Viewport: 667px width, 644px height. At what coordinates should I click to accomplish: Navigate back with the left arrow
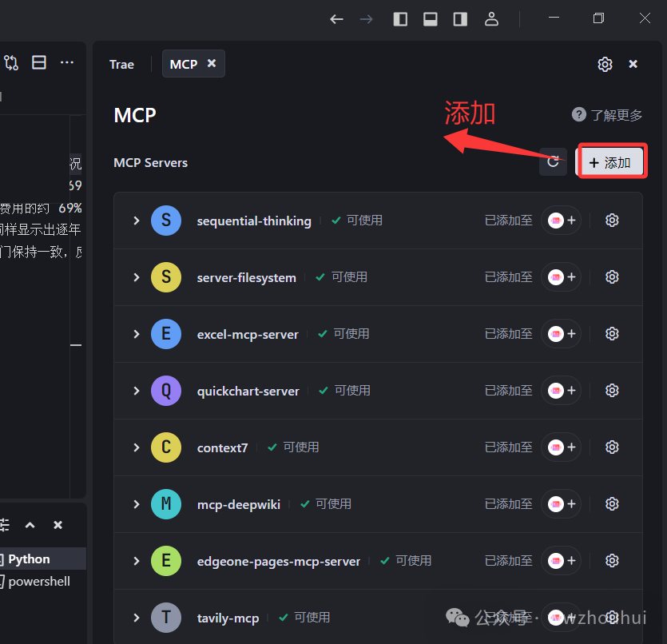coord(336,19)
